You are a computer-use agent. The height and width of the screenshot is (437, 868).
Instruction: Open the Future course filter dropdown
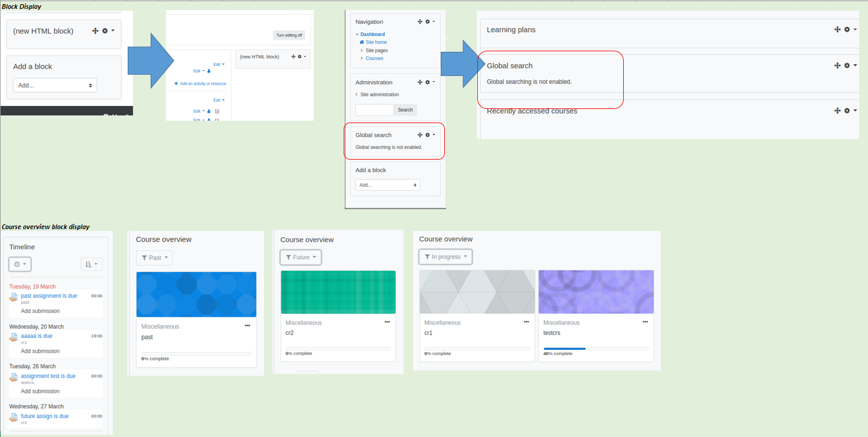[301, 257]
